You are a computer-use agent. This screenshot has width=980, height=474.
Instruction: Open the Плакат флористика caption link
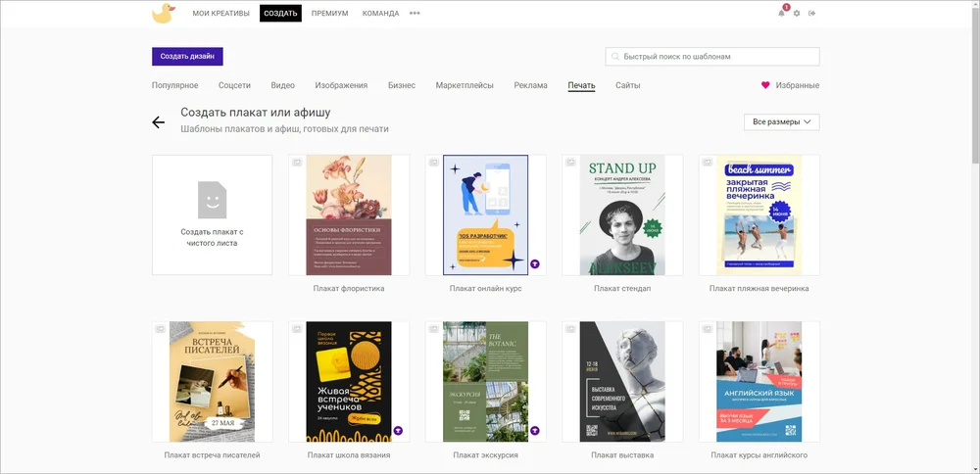(349, 289)
